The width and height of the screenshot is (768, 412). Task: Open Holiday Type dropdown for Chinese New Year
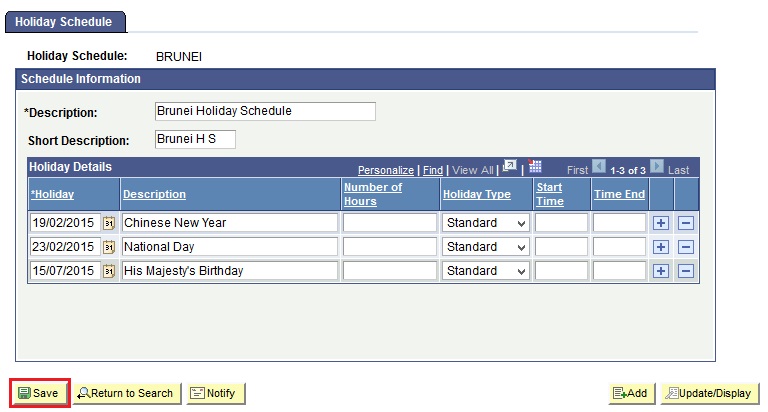485,223
